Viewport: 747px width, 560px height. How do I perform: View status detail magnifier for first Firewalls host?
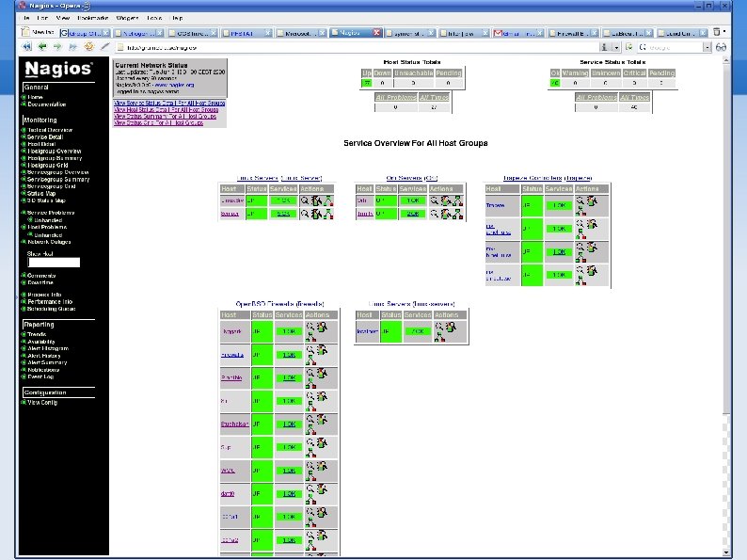coord(310,326)
